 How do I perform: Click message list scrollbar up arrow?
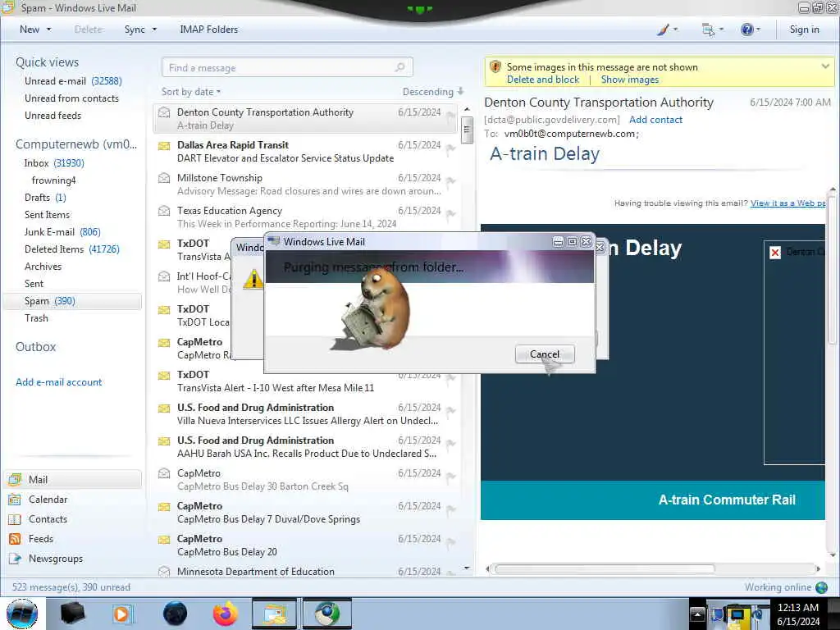click(467, 109)
